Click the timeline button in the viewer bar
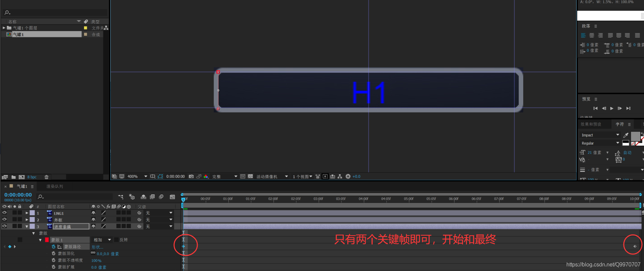The height and width of the screenshot is (271, 644). 333,176
